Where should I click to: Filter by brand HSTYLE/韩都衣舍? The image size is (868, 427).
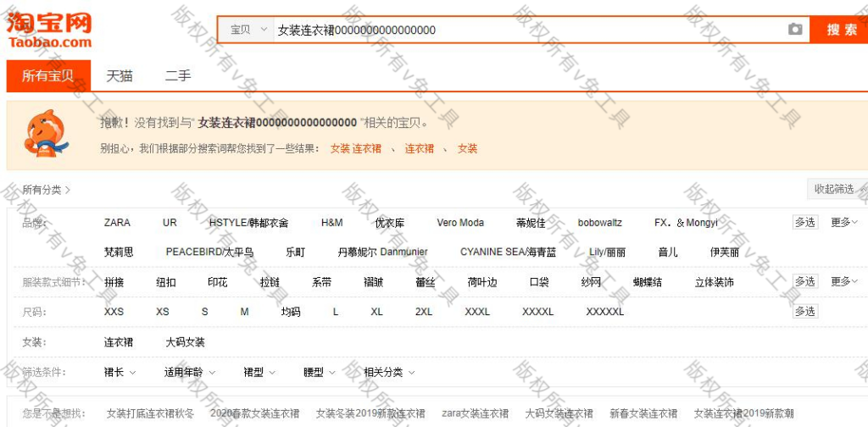(x=248, y=222)
